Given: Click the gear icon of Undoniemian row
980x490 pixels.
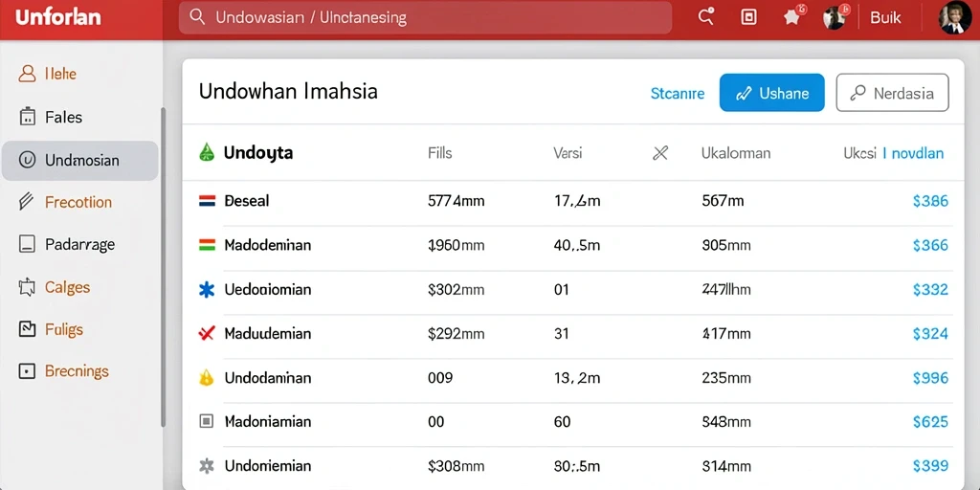Looking at the screenshot, I should pos(207,466).
